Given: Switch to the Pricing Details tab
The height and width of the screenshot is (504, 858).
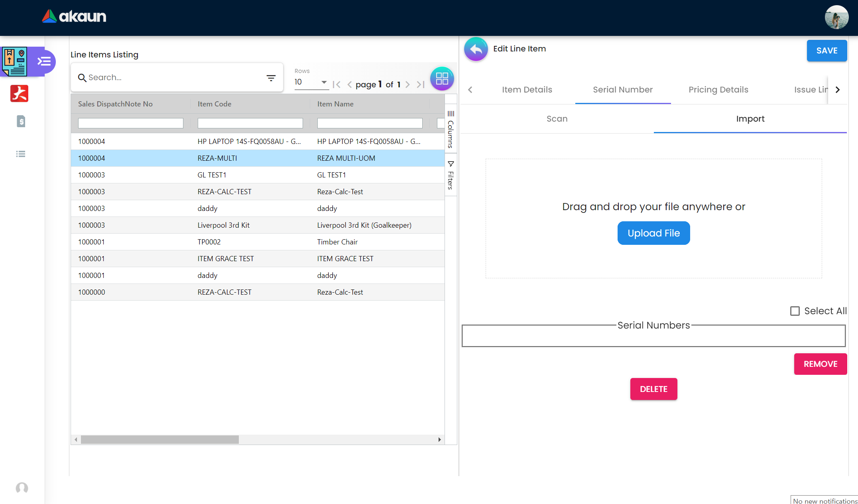Looking at the screenshot, I should 718,90.
